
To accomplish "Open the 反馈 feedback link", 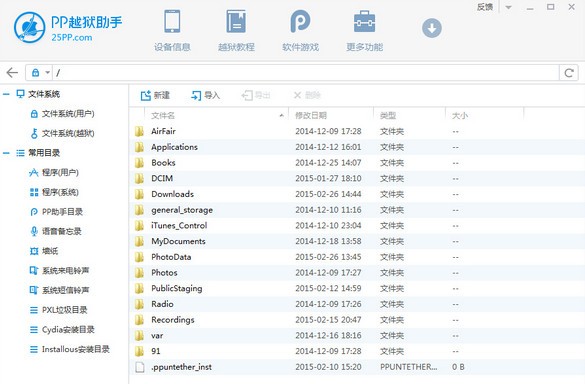I will pyautogui.click(x=485, y=7).
